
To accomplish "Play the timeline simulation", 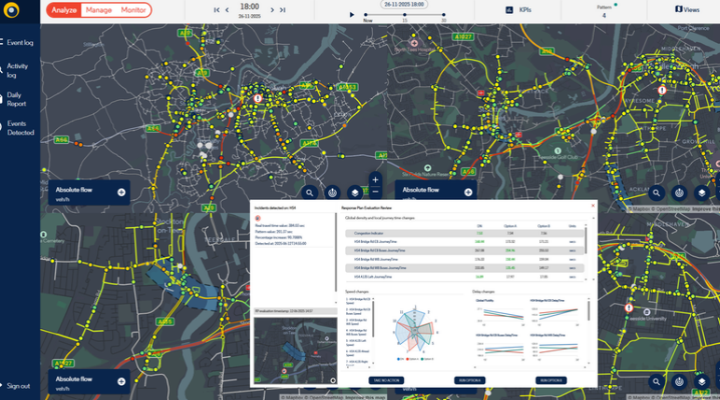I will tap(352, 15).
